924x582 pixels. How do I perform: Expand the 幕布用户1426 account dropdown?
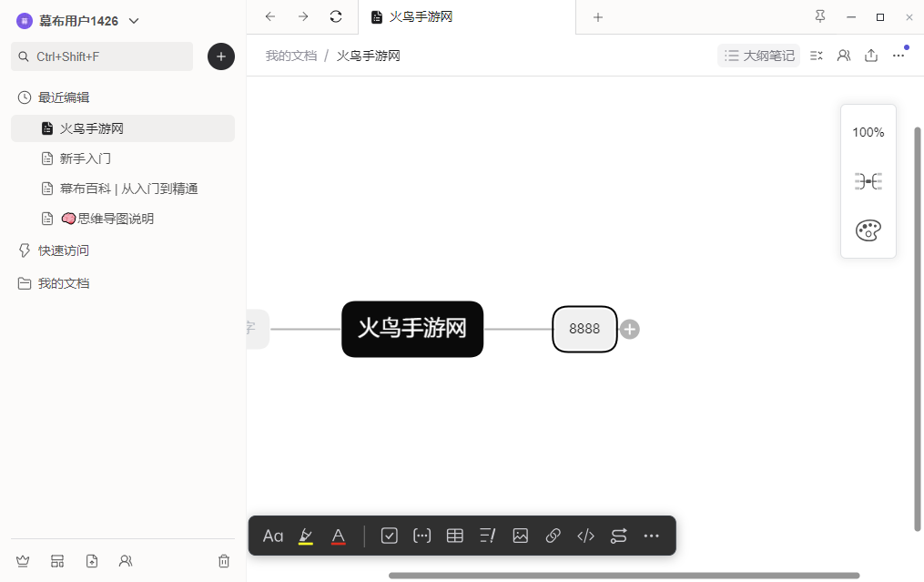pos(134,21)
